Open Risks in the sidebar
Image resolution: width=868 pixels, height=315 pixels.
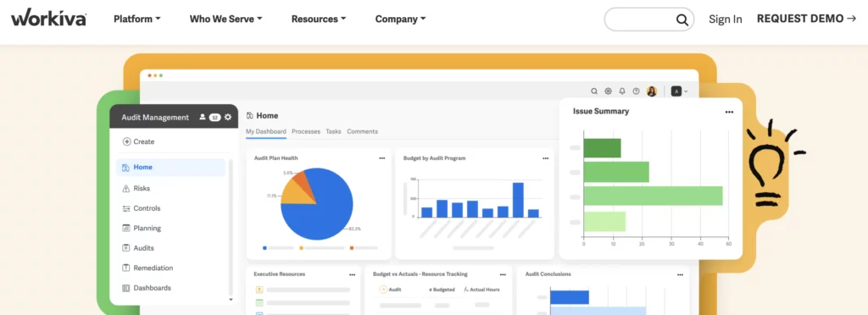[x=136, y=189]
